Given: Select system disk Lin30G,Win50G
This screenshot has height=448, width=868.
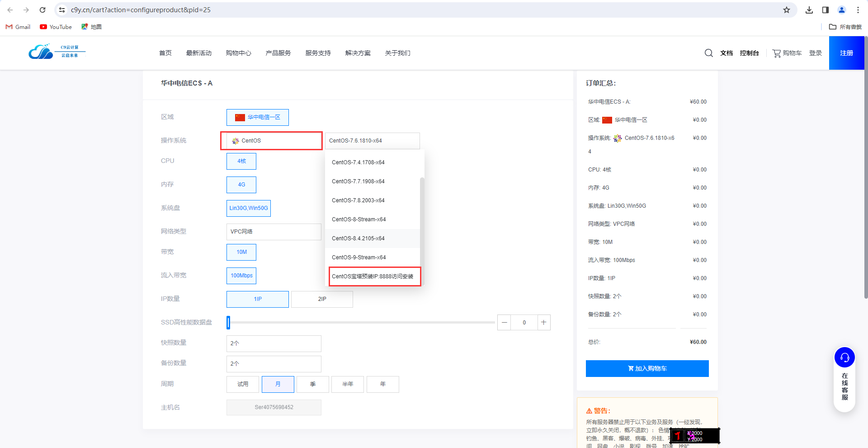Looking at the screenshot, I should click(x=249, y=208).
